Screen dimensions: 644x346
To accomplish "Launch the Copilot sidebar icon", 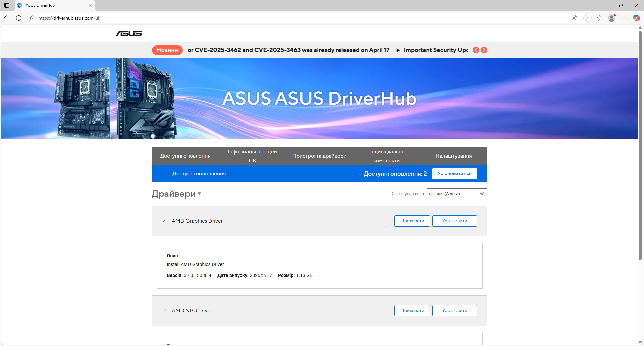I will (x=636, y=18).
